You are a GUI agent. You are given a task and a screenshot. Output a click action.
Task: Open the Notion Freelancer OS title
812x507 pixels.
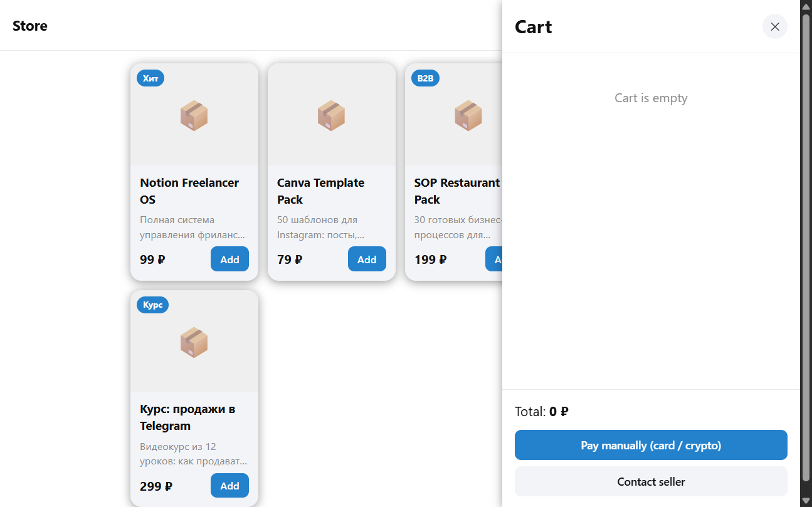[x=189, y=191]
